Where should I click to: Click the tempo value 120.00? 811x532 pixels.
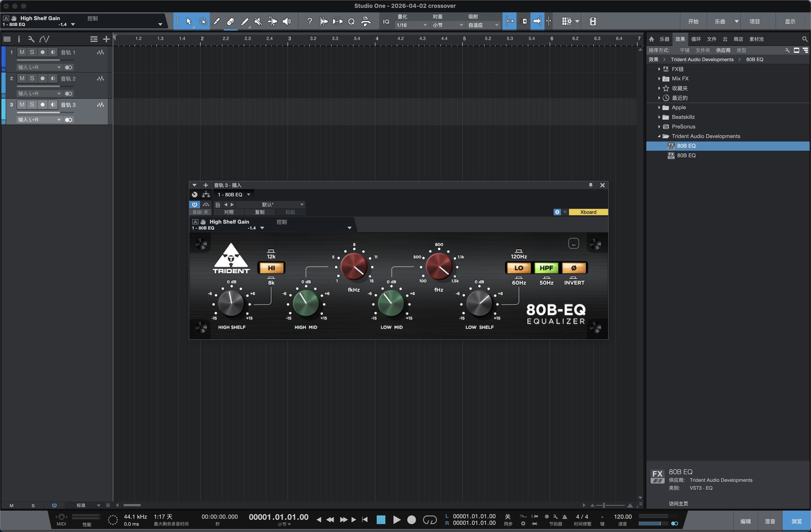pos(623,517)
